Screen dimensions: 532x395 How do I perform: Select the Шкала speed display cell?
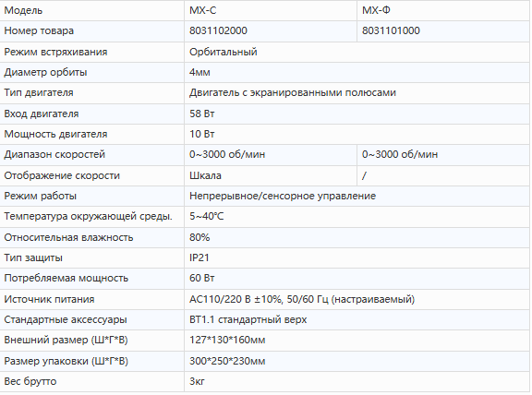[x=271, y=175]
